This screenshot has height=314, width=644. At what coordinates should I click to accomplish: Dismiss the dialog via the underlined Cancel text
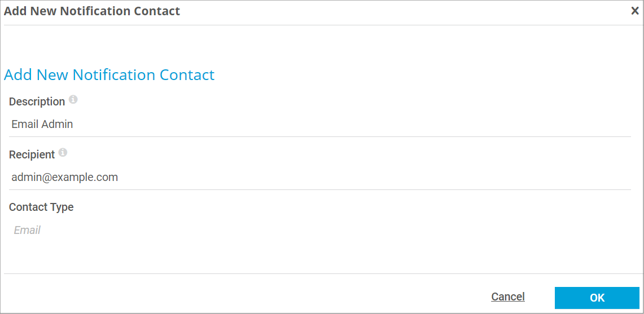507,297
